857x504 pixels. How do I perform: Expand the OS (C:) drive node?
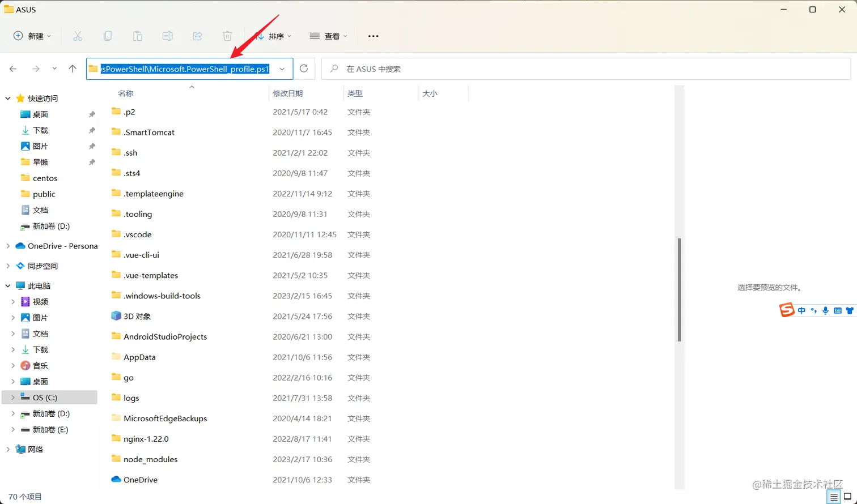[13, 398]
